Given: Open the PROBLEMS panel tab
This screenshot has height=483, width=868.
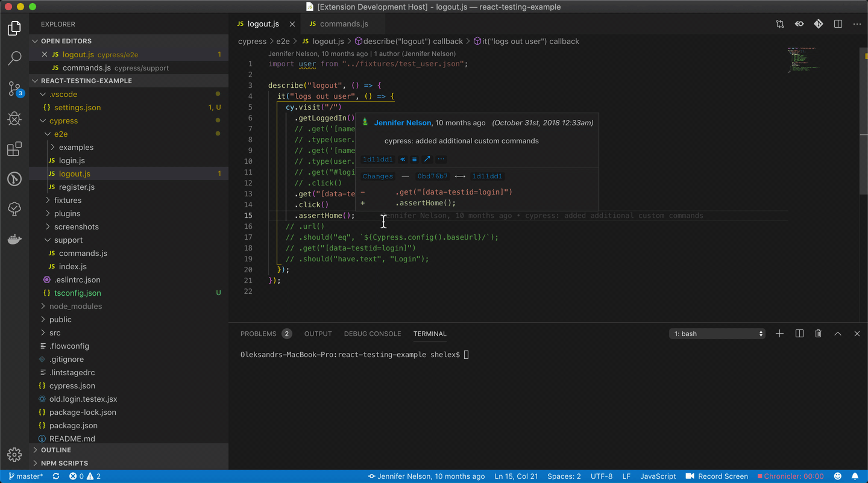Looking at the screenshot, I should [x=266, y=334].
